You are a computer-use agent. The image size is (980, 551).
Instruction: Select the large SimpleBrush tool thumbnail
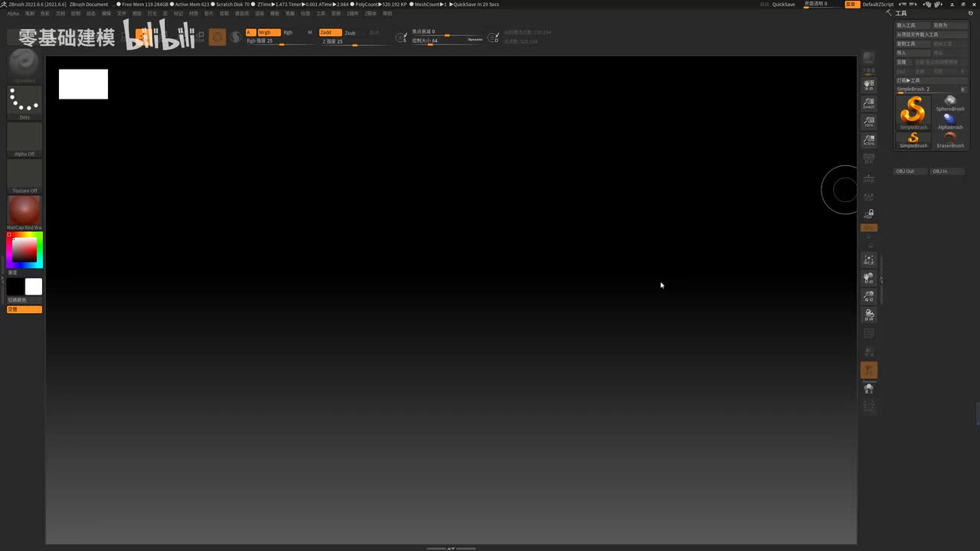(x=913, y=112)
